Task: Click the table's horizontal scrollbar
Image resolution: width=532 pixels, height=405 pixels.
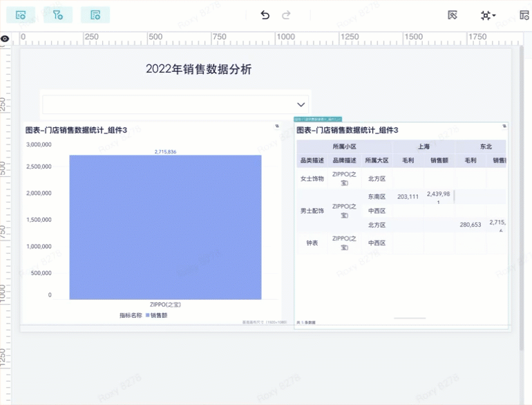Action: 410,319
